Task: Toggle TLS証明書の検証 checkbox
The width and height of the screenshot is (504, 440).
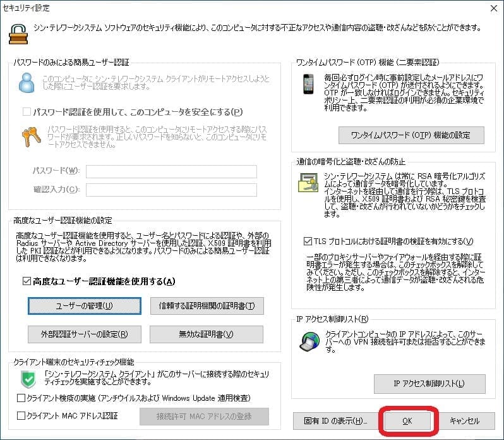Action: pos(308,241)
